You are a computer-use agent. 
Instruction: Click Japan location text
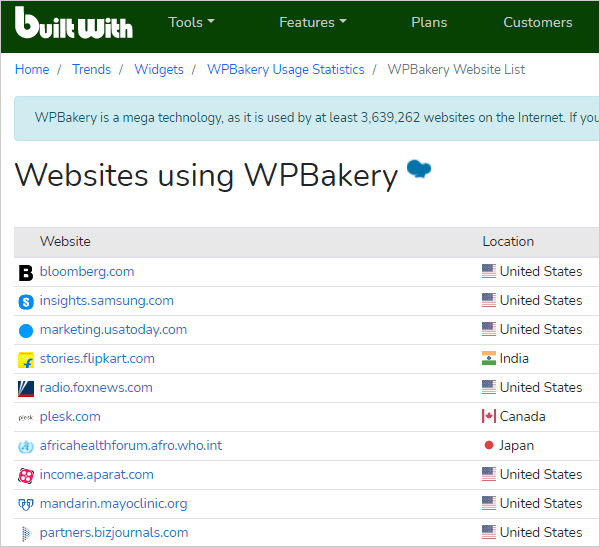tap(516, 445)
